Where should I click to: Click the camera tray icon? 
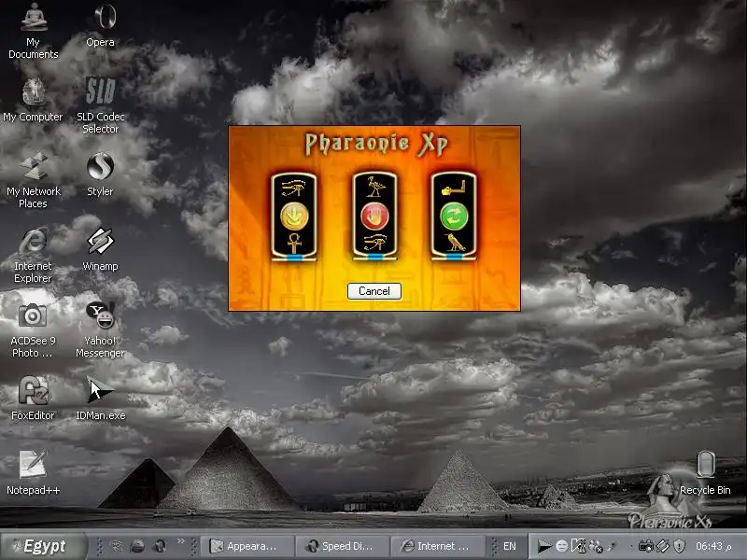pos(645,546)
